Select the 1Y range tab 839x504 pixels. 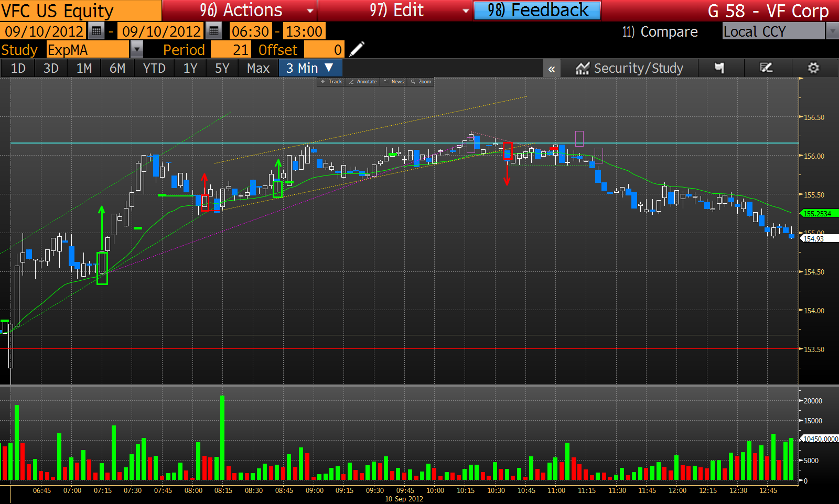pos(190,68)
